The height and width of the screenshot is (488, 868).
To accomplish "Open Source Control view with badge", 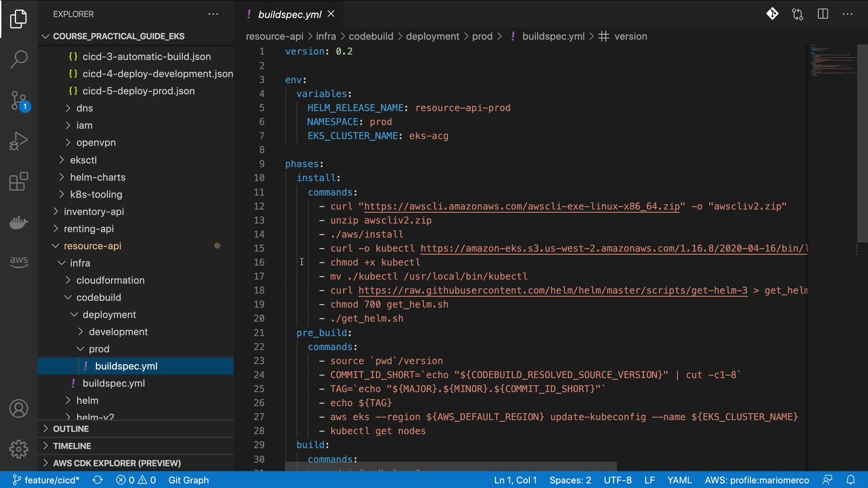I will pyautogui.click(x=19, y=100).
